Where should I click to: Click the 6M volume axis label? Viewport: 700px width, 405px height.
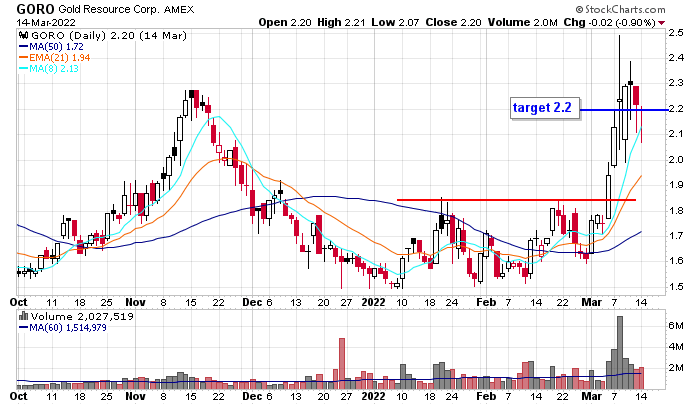pos(676,326)
